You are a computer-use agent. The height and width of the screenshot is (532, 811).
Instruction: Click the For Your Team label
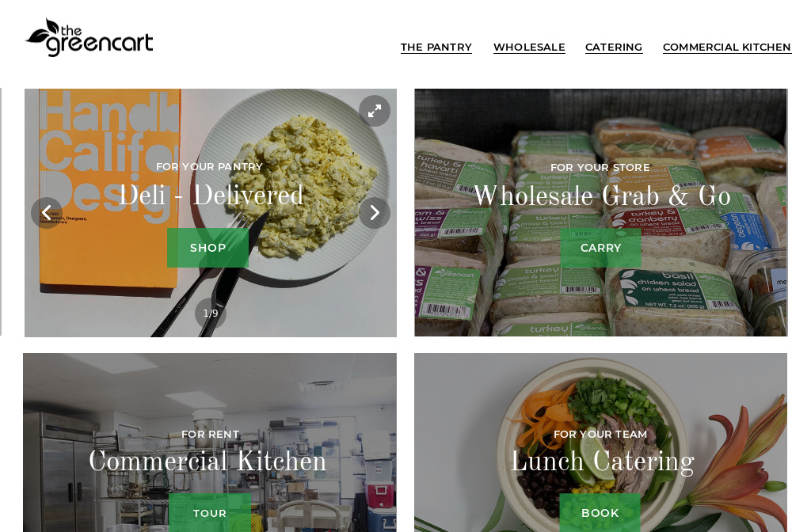pos(600,435)
